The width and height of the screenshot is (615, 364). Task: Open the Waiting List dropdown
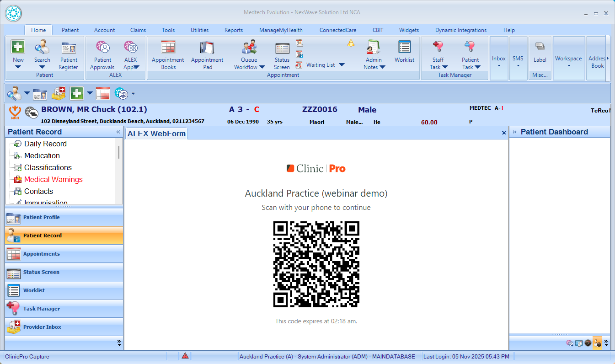tap(342, 65)
